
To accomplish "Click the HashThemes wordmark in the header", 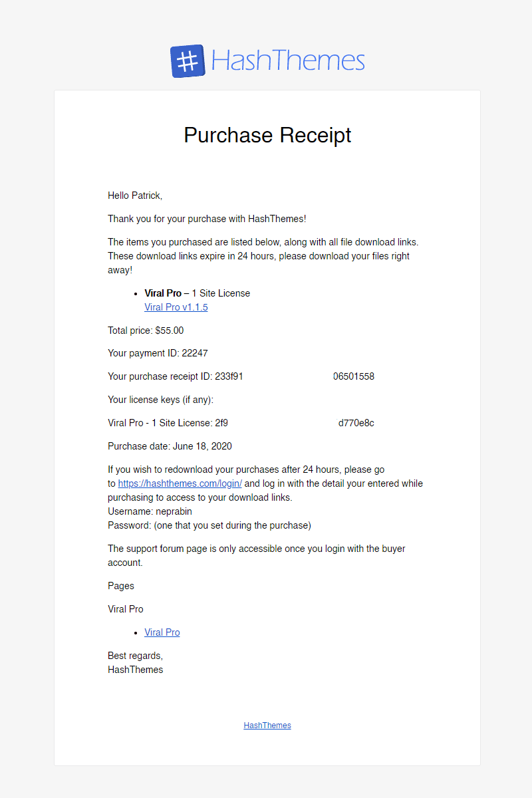I will [288, 61].
